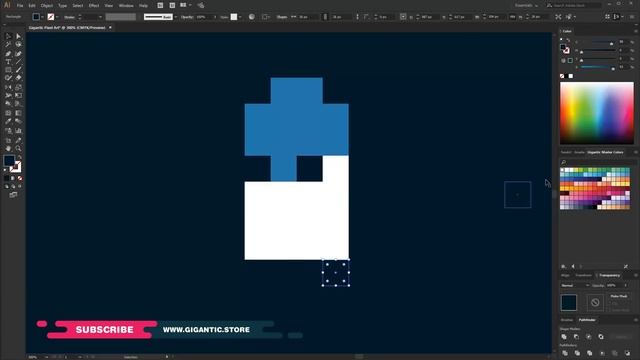640x360 pixels.
Task: Open the Arrange Documents dropdown
Action: (186, 5)
